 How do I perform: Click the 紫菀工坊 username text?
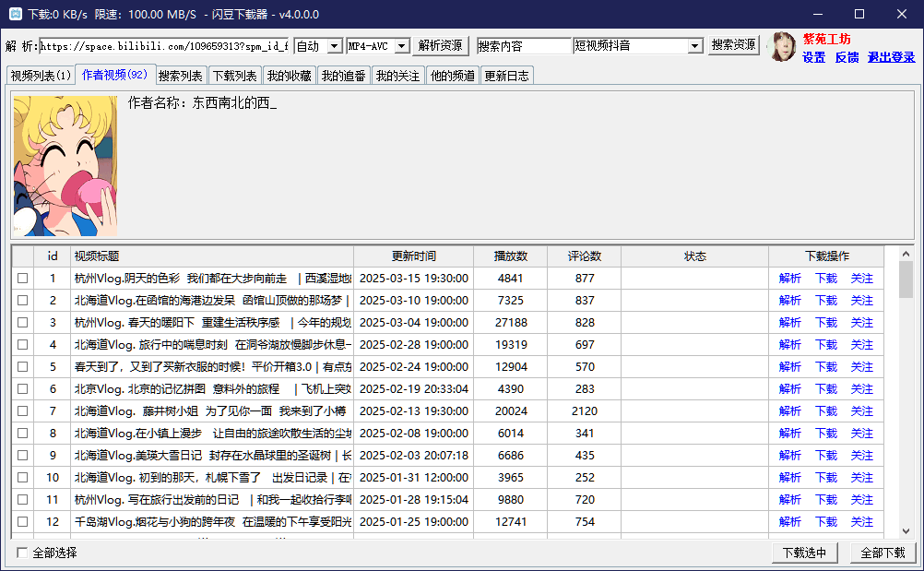pos(826,39)
